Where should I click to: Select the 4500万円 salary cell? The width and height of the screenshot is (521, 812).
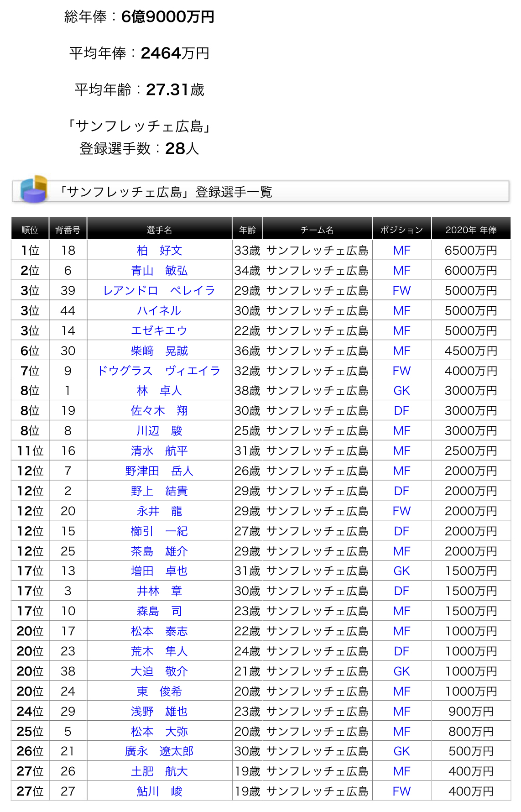(471, 351)
